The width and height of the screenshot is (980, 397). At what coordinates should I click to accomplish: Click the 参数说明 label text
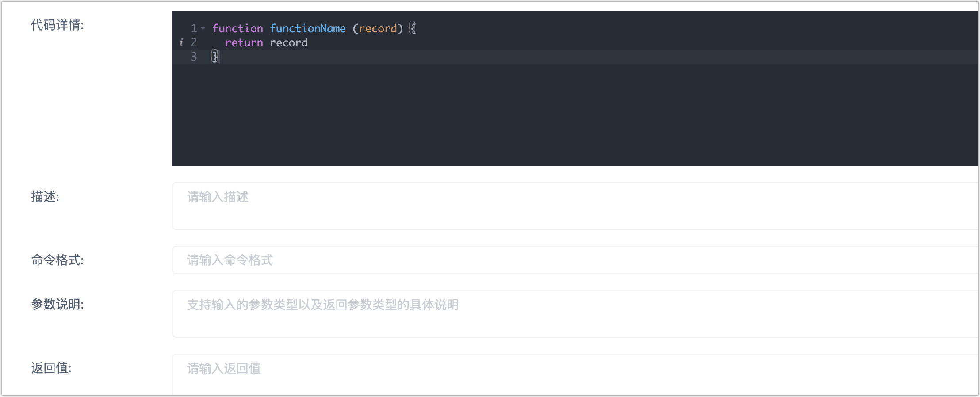pyautogui.click(x=57, y=304)
